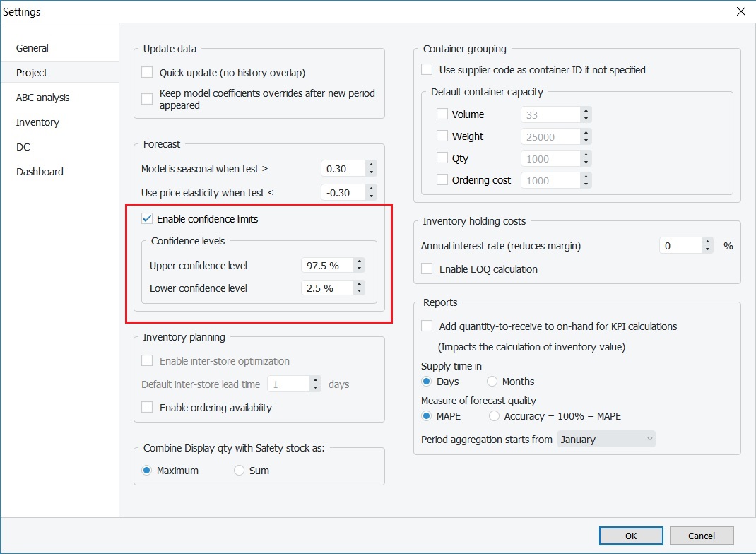Raise the Upper confidence level up arrow

[360, 262]
